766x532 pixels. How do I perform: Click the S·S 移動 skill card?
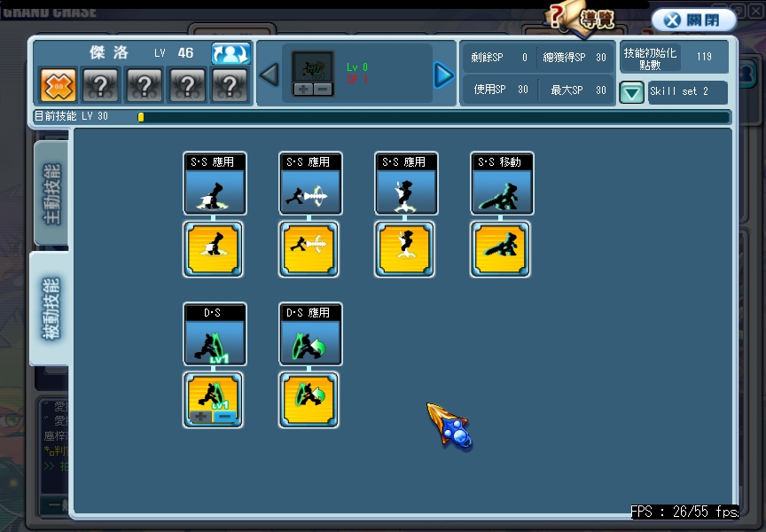tap(502, 184)
